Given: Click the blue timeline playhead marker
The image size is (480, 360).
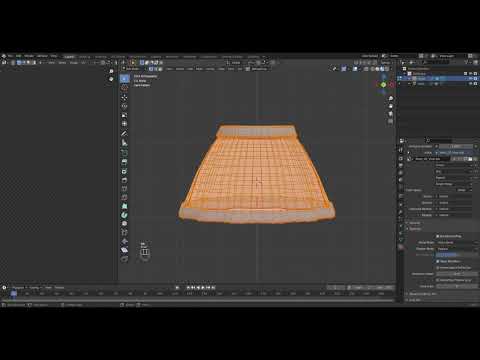Looking at the screenshot, I should pyautogui.click(x=14, y=294).
